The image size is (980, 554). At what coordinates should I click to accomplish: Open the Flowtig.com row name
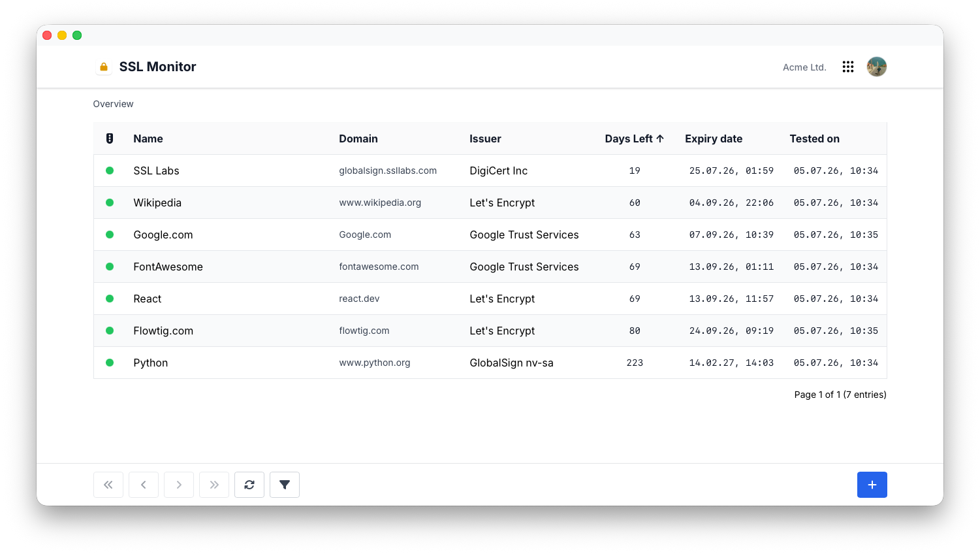[163, 331]
